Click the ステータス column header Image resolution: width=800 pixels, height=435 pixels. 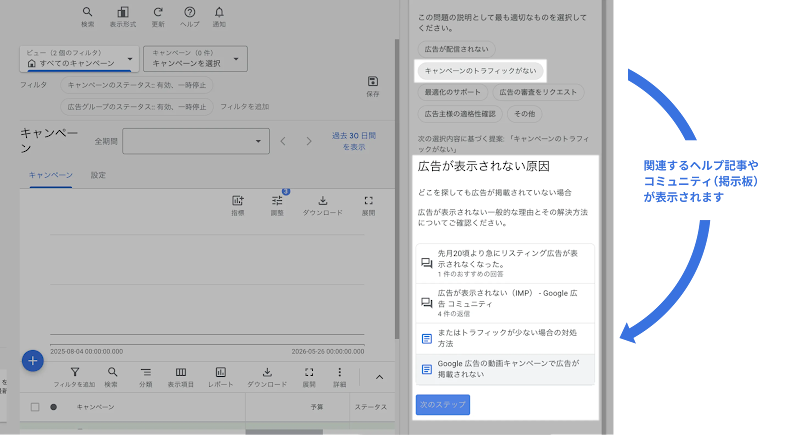(371, 407)
